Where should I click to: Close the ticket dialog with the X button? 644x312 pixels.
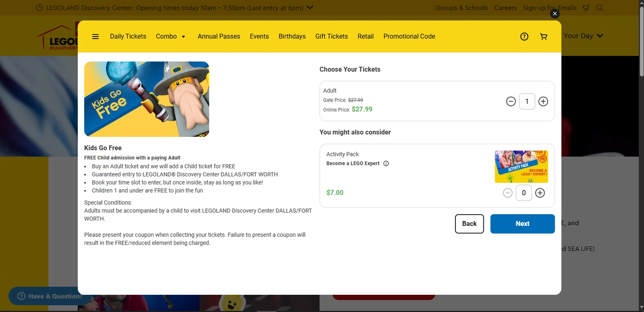tap(555, 14)
